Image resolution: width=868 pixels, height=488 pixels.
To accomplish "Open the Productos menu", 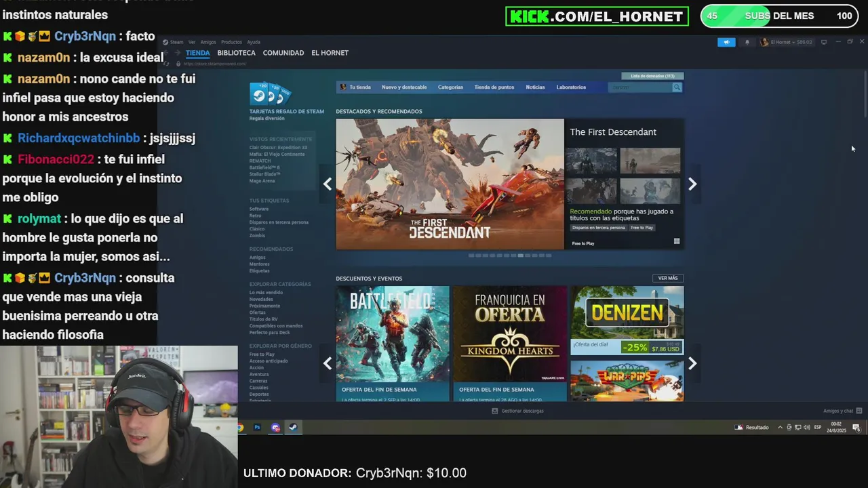I will click(x=231, y=42).
